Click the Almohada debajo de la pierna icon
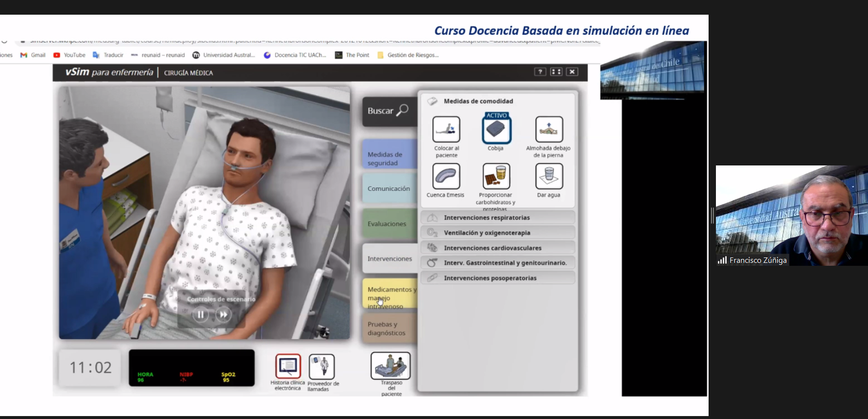868x419 pixels. click(x=549, y=130)
